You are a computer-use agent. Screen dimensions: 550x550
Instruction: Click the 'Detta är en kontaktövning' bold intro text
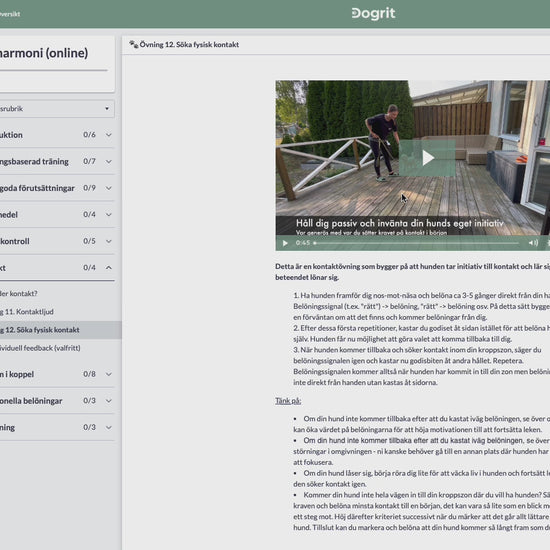(412, 271)
